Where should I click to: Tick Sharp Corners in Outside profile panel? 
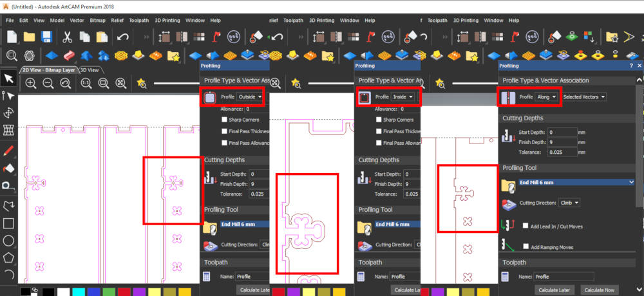pos(224,120)
